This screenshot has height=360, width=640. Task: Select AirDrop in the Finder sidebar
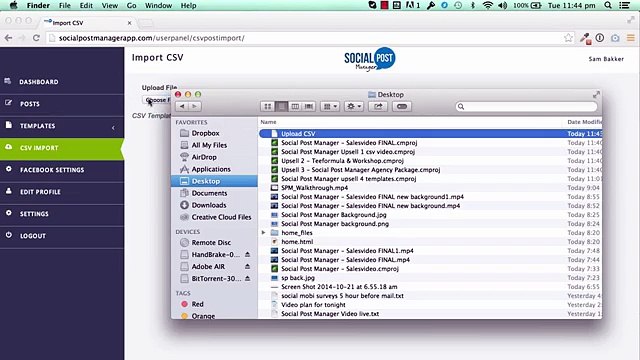coord(204,157)
